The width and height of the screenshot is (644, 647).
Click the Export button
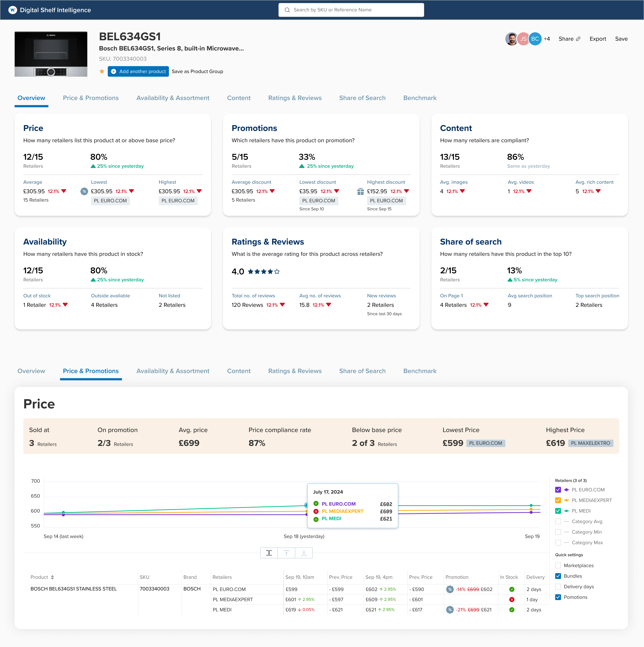[x=598, y=39]
